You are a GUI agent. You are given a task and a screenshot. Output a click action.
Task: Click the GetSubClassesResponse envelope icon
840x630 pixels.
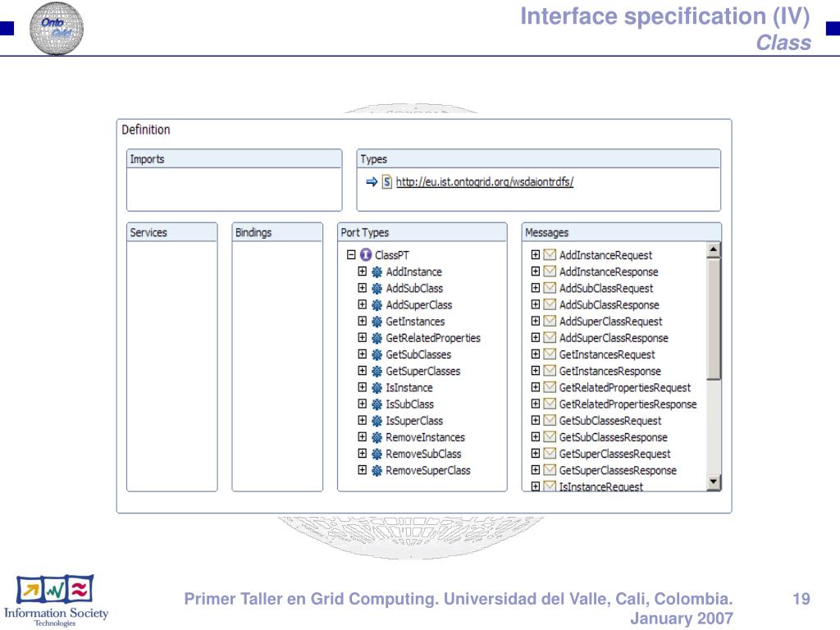[x=550, y=437]
